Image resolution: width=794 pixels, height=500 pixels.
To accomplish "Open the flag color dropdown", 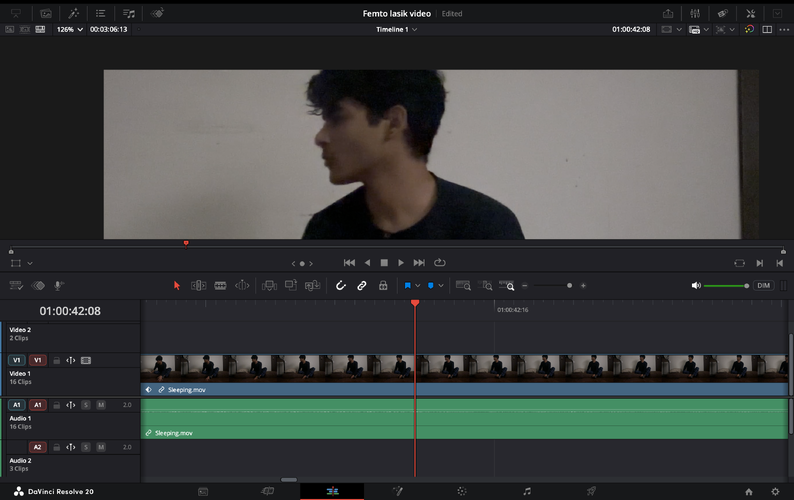I will coord(418,286).
